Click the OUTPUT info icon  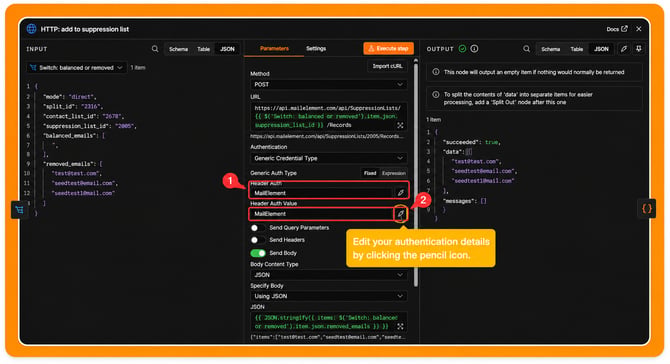pos(474,49)
